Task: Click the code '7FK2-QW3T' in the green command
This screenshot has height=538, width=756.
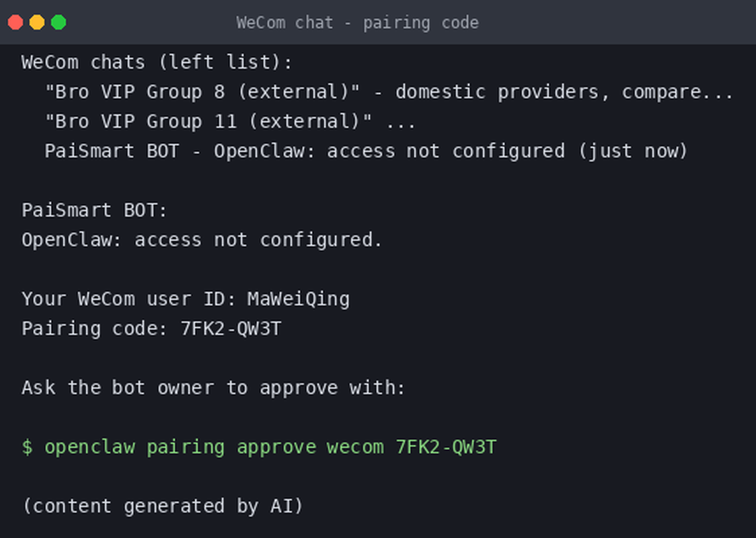Action: (x=446, y=447)
